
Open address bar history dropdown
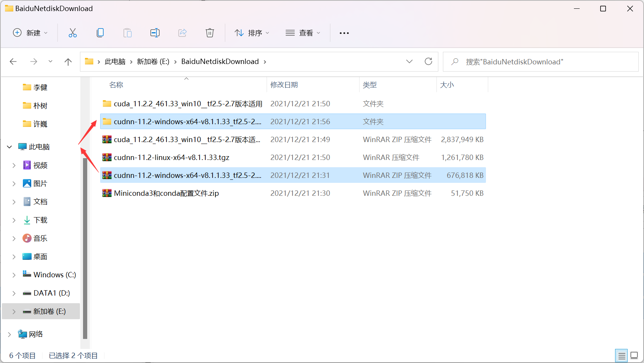click(x=409, y=61)
